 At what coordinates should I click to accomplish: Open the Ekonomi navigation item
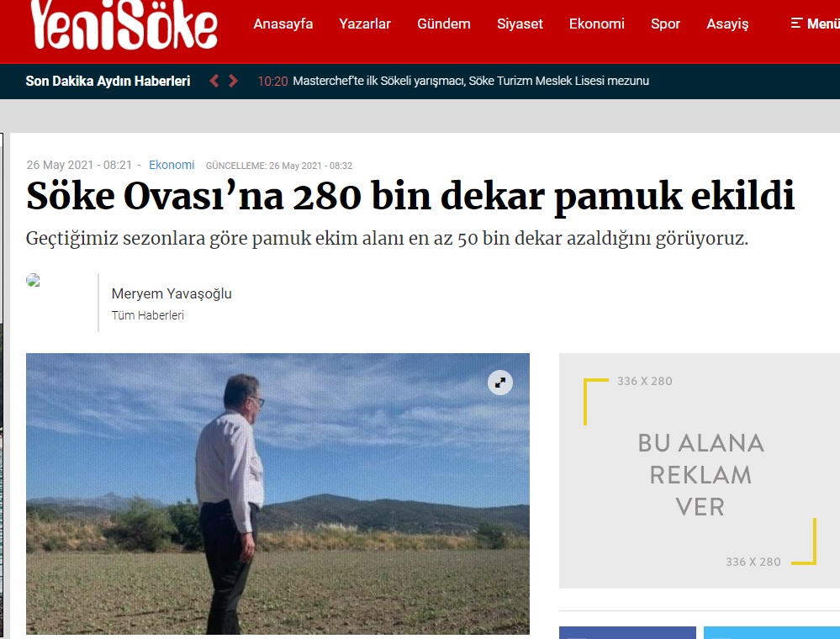tap(597, 24)
